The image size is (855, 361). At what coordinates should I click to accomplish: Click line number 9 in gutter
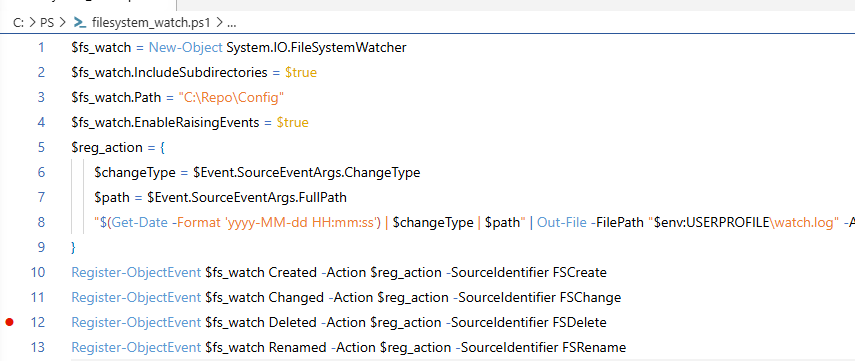pyautogui.click(x=41, y=247)
